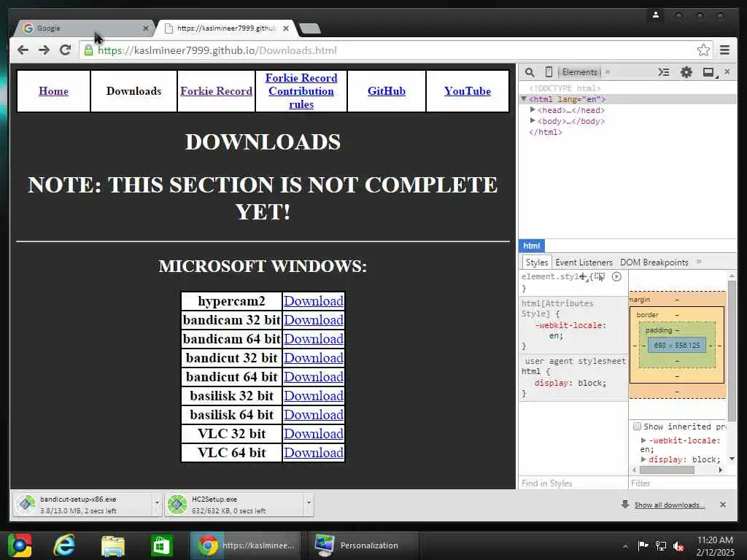Toggle DevTools device mode phone icon
747x560 pixels.
pyautogui.click(x=549, y=72)
